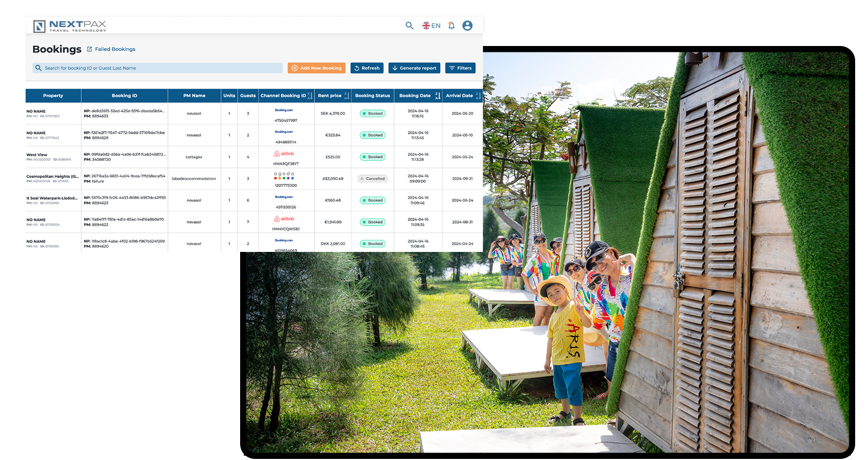Image resolution: width=868 pixels, height=460 pixels.
Task: Click Booked status for €323.84 row
Action: click(372, 135)
